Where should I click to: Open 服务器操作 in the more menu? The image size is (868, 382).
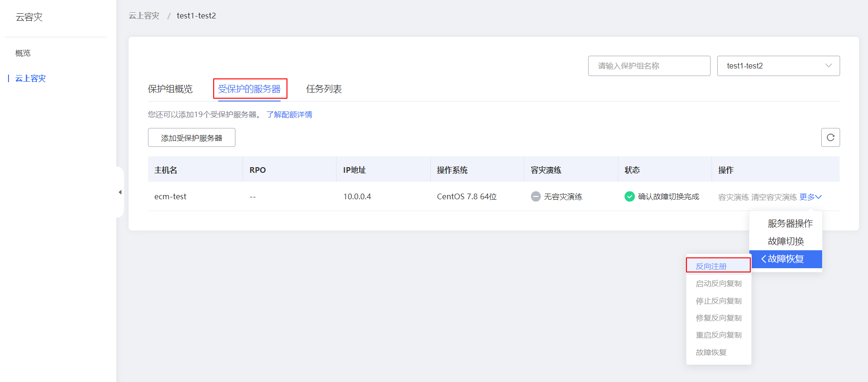[x=790, y=223]
